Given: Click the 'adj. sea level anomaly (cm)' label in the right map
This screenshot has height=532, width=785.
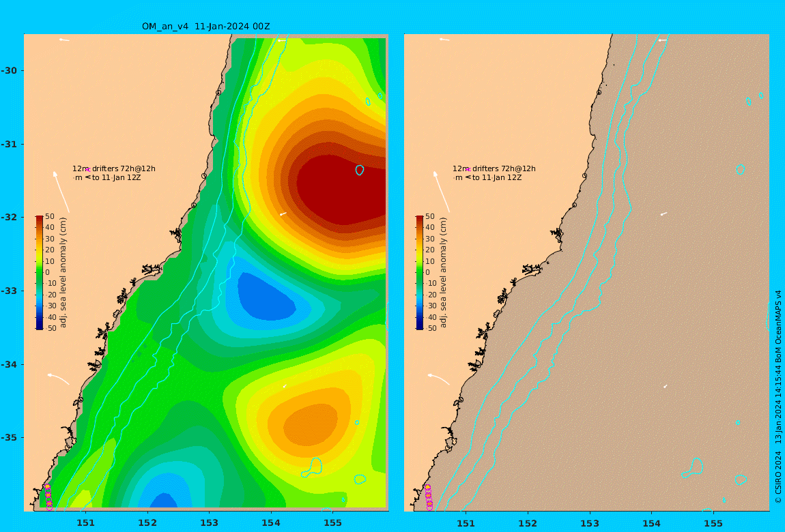Looking at the screenshot, I should pos(444,273).
